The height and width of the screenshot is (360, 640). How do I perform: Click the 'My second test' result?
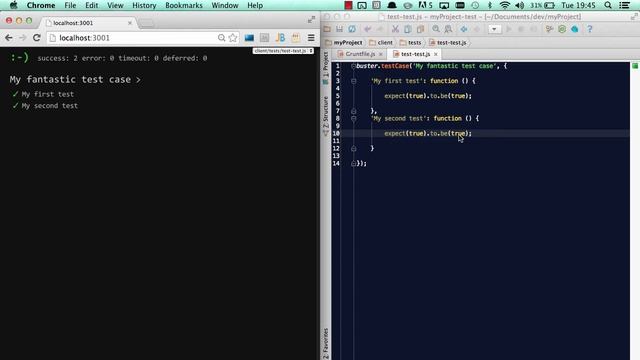click(x=49, y=106)
